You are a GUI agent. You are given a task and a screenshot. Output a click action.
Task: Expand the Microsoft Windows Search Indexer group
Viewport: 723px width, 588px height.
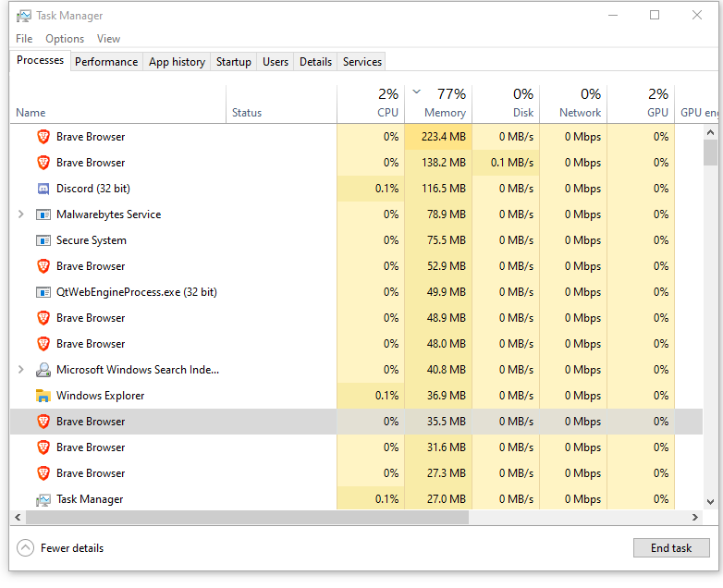[20, 370]
